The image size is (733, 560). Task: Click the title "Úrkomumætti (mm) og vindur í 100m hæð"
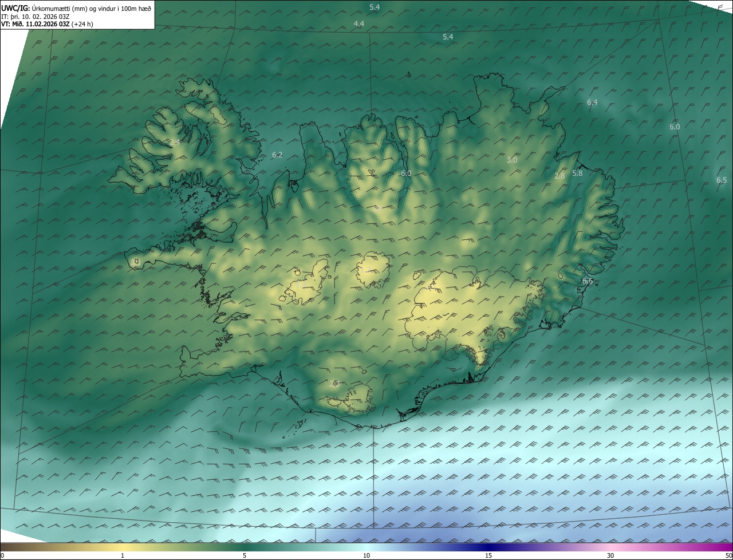[92, 8]
